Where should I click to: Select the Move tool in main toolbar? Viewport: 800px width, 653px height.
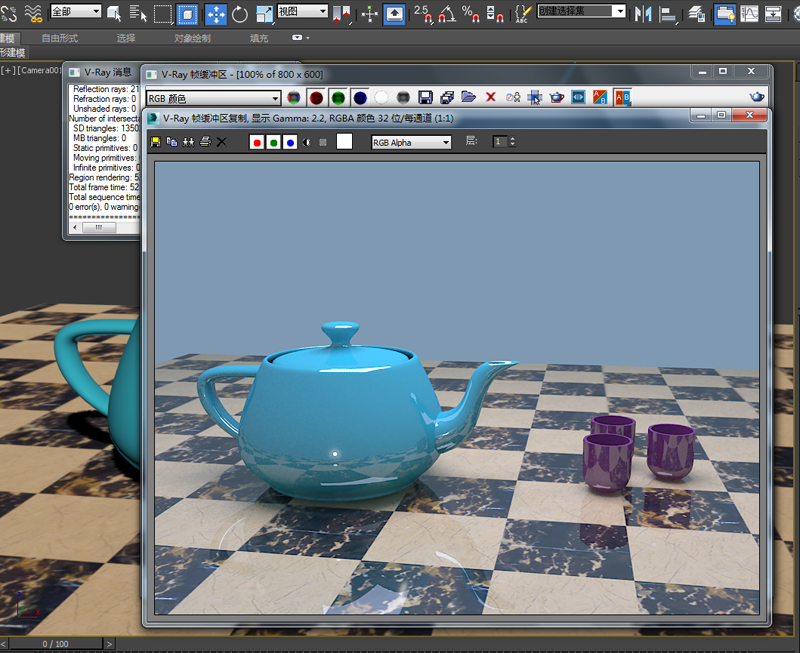(215, 13)
